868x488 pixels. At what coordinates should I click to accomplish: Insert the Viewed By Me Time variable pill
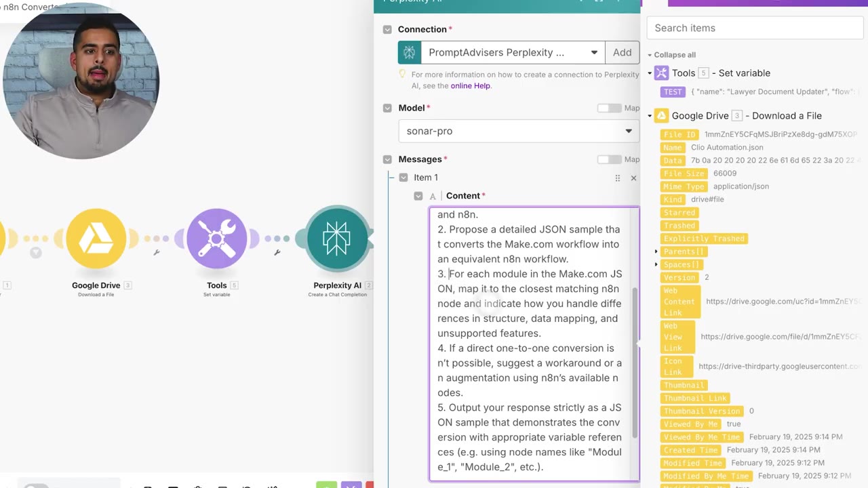[x=702, y=436]
